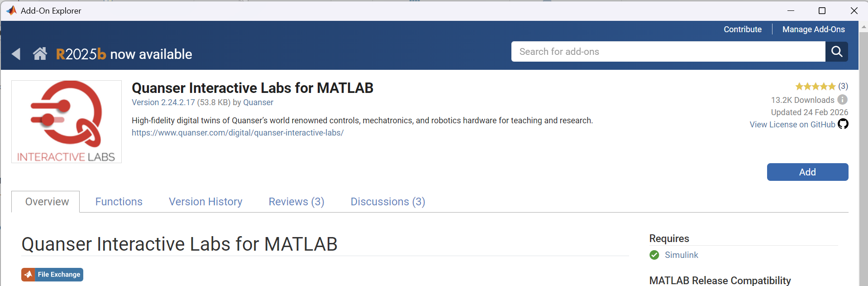Viewport: 868px width, 286px height.
Task: Click the search magnifier icon
Action: (837, 51)
